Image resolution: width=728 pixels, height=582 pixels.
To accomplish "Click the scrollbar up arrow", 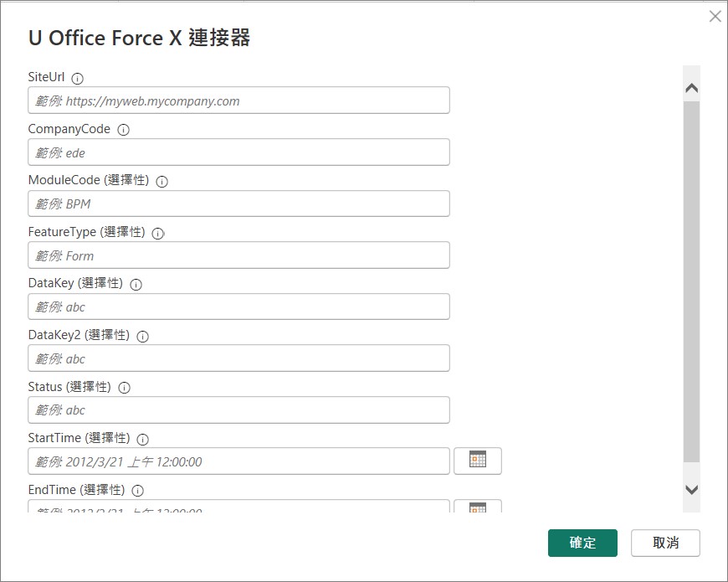I will click(x=692, y=88).
